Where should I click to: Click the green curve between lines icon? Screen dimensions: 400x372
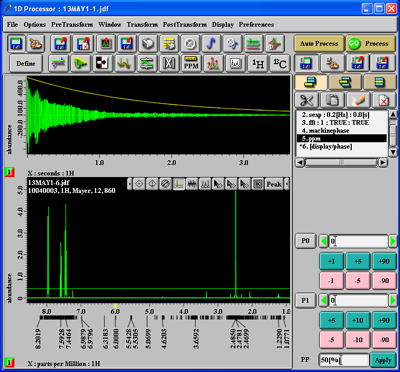pyautogui.click(x=147, y=63)
